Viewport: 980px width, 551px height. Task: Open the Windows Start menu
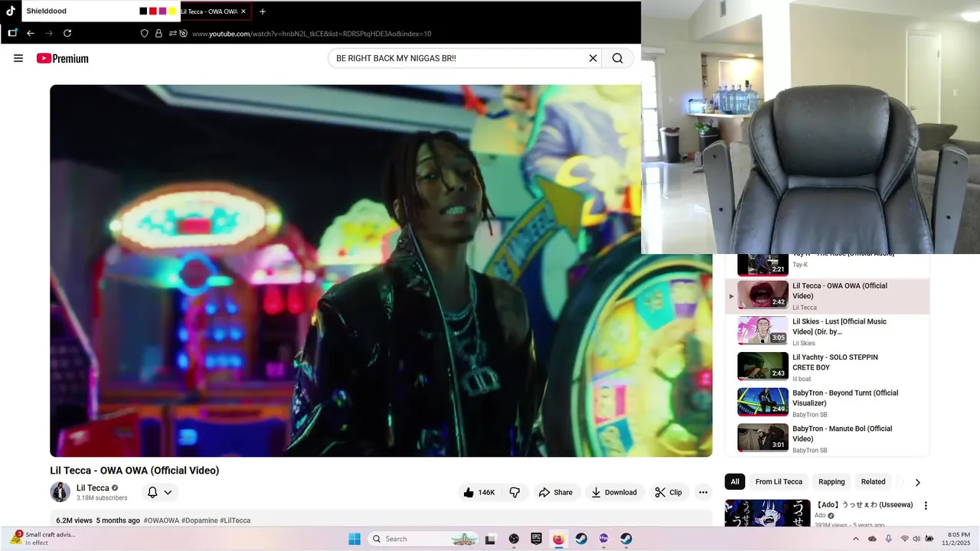[354, 539]
